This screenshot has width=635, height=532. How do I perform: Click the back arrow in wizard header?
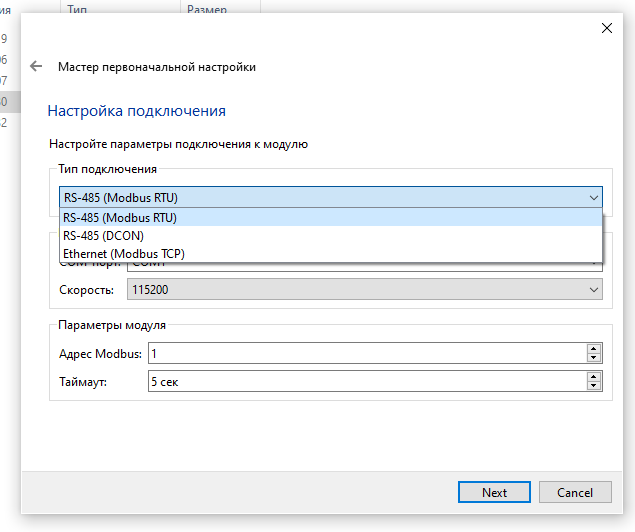point(37,67)
